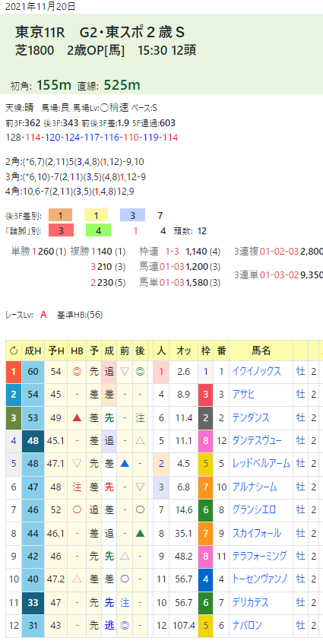Click third place rank cell 3

click(14, 417)
